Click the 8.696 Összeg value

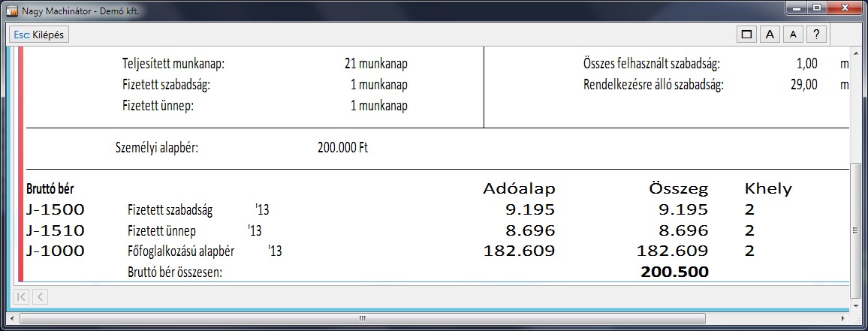(683, 230)
